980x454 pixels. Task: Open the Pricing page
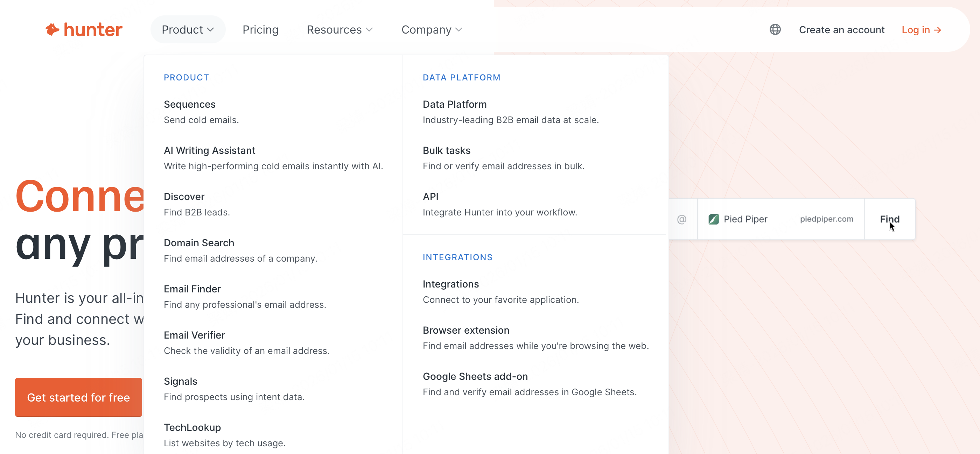pyautogui.click(x=260, y=30)
